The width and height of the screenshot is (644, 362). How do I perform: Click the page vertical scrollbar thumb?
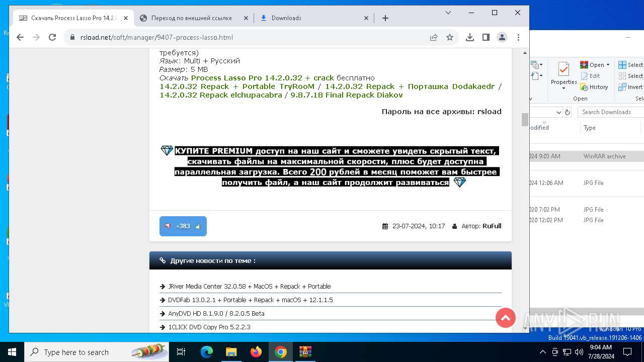[x=525, y=120]
